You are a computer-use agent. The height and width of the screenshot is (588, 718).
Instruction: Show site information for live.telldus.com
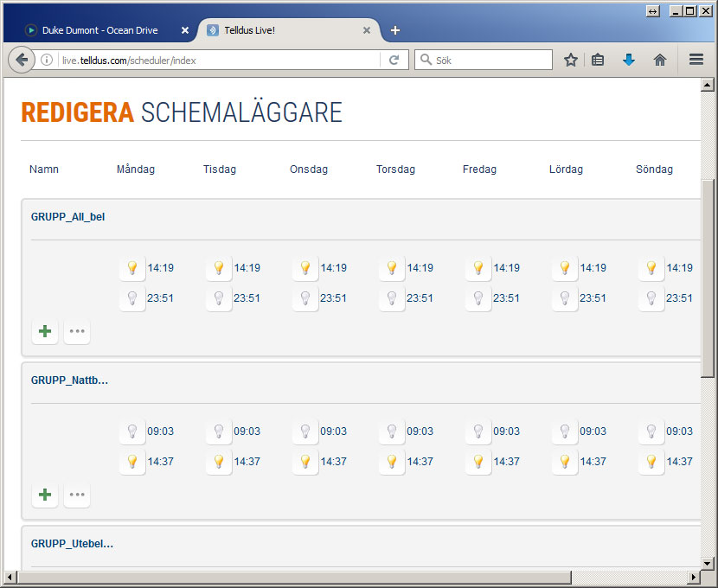pyautogui.click(x=47, y=60)
